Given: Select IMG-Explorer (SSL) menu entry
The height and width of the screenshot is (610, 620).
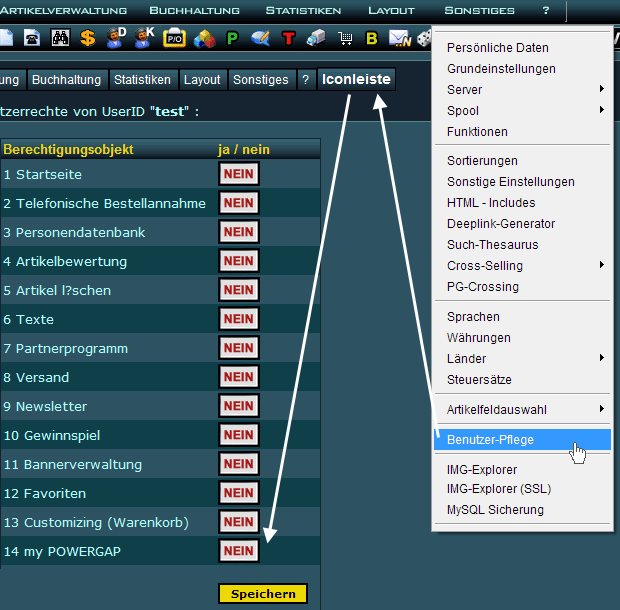Looking at the screenshot, I should (499, 489).
